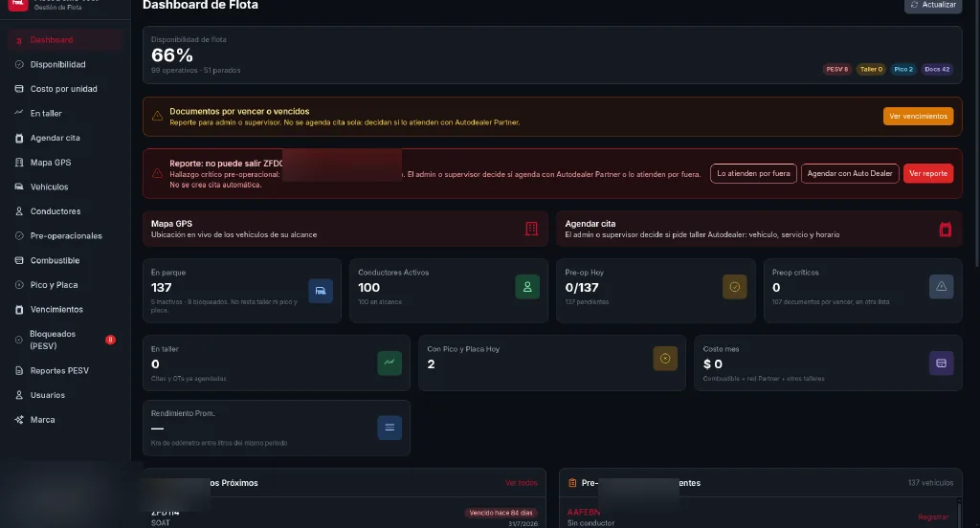Click the Preop críticos warning triangle icon
This screenshot has height=528, width=980.
tap(942, 287)
